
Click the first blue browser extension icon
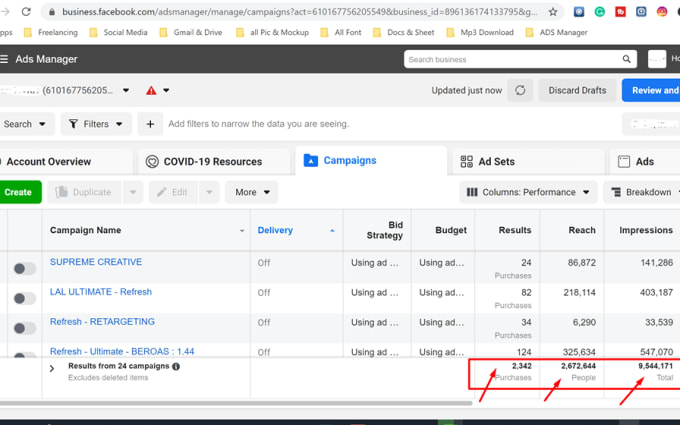[x=579, y=12]
